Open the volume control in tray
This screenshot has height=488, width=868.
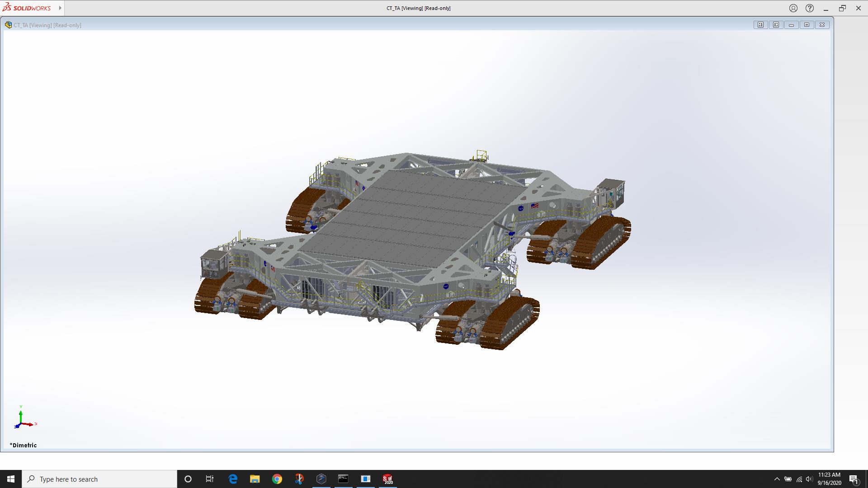pos(809,479)
